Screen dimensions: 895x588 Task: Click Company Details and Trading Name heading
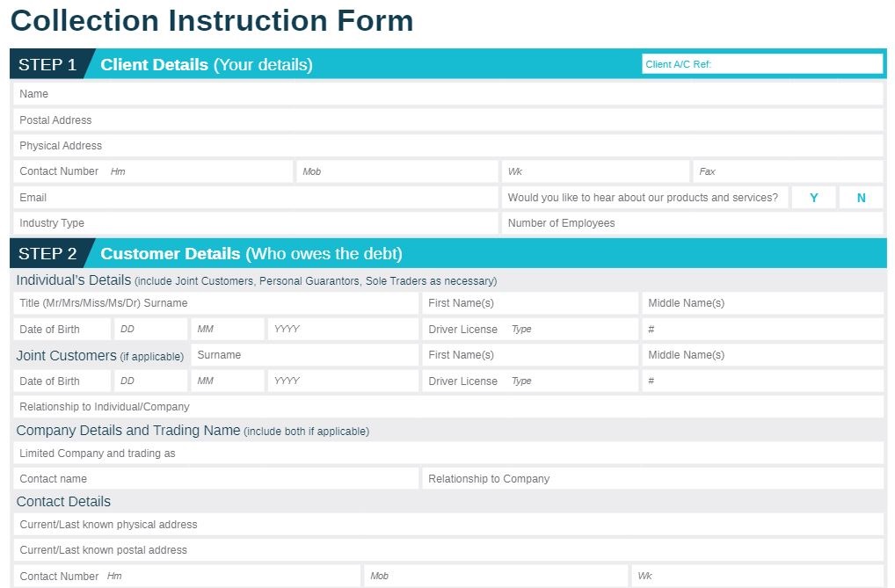[127, 431]
